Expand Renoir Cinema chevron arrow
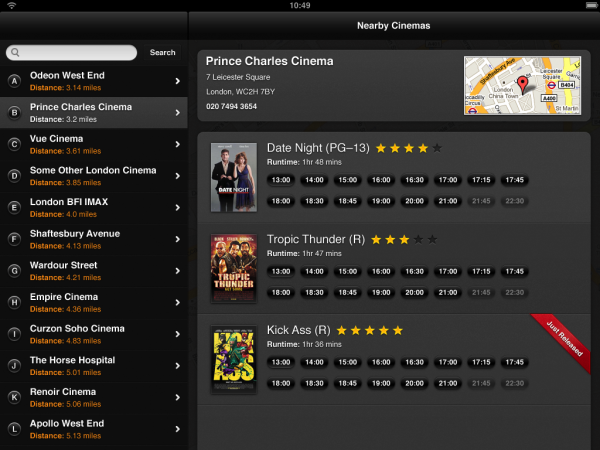The width and height of the screenshot is (600, 450). [x=178, y=398]
